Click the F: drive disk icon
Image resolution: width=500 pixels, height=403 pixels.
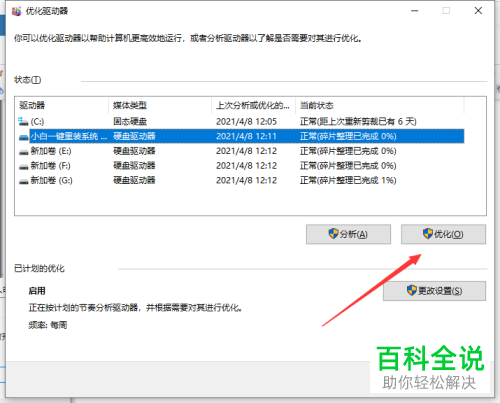23,167
